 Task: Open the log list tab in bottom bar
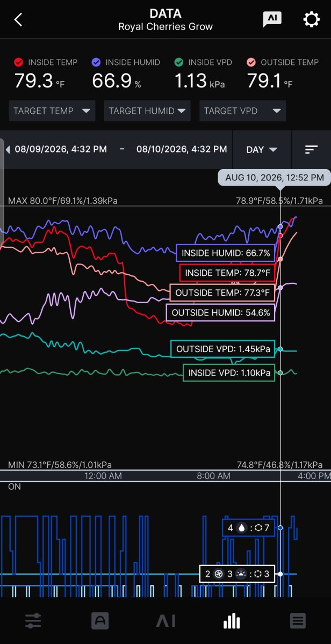[298, 621]
